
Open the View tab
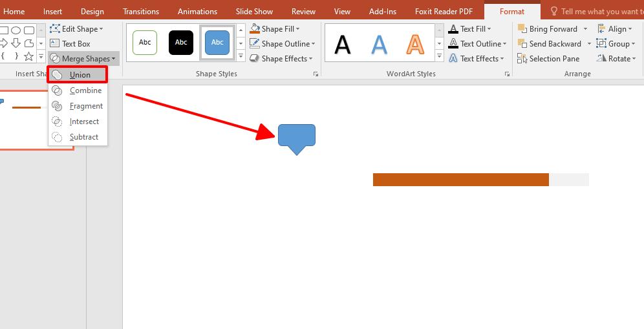[x=342, y=12]
